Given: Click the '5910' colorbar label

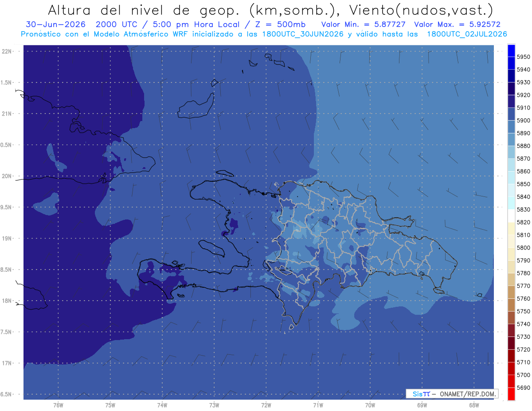Looking at the screenshot, I should pos(523,108).
